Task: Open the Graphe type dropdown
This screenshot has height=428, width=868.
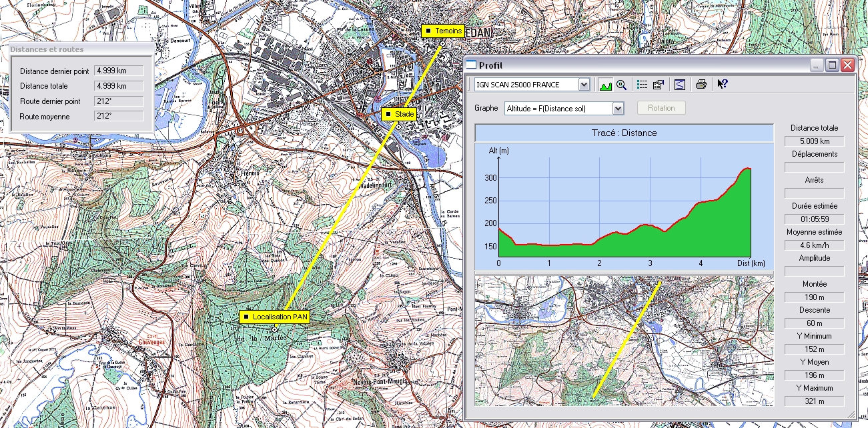Action: tap(617, 108)
